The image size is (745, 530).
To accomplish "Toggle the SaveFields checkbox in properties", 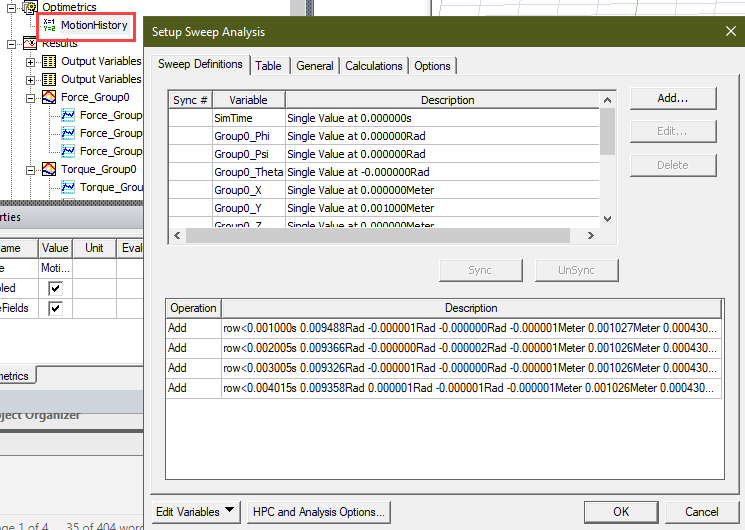I will [55, 308].
